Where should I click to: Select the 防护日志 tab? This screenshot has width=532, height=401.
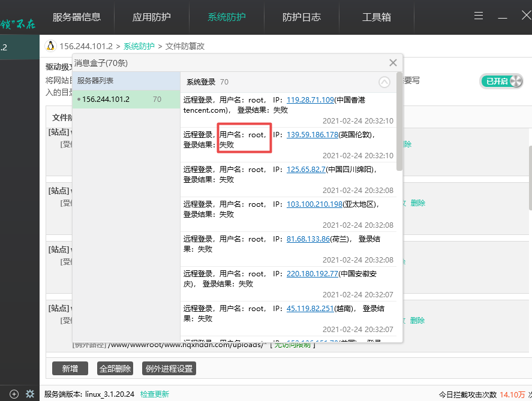301,17
